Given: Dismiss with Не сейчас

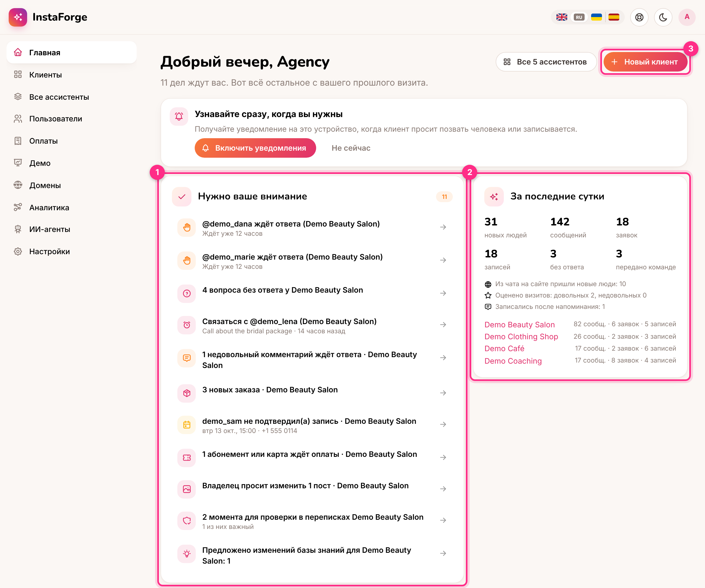Looking at the screenshot, I should pos(351,148).
